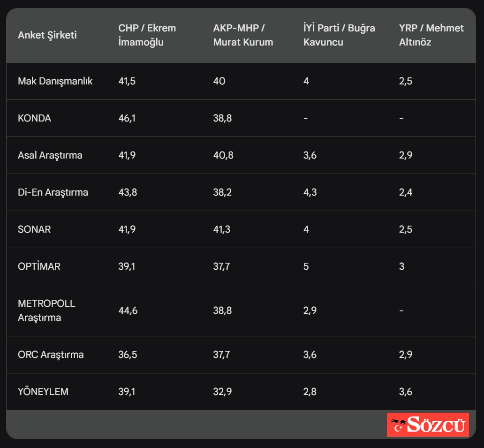
Task: Select Di-En Araştırma's İYİ Parti value 4,3
Action: coord(310,192)
